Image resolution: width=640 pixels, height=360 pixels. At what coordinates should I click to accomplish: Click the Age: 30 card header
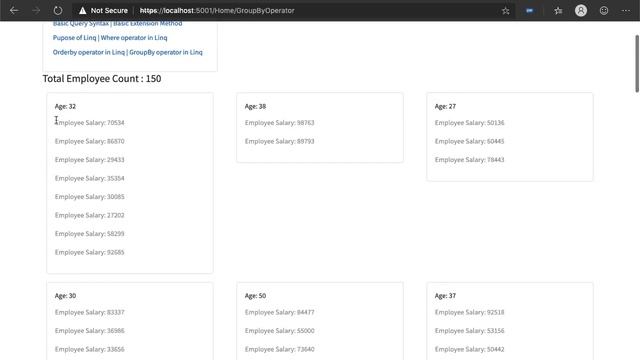65,296
